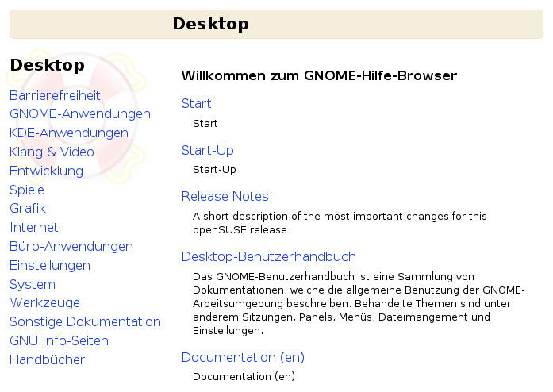This screenshot has height=392, width=553.
Task: Select Klang & Video category
Action: pyautogui.click(x=52, y=152)
